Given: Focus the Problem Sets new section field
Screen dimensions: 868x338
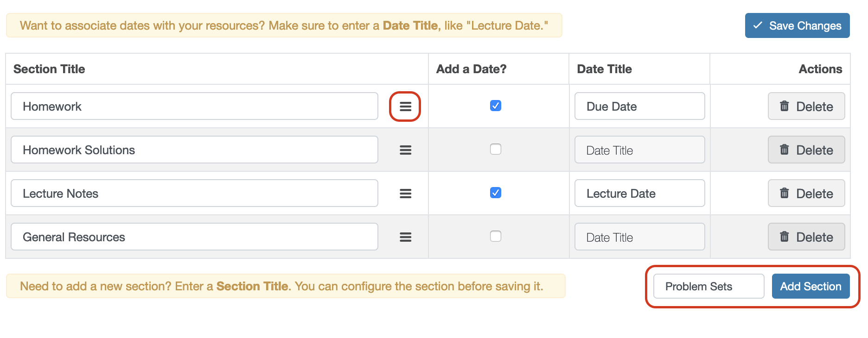Looking at the screenshot, I should pos(708,286).
